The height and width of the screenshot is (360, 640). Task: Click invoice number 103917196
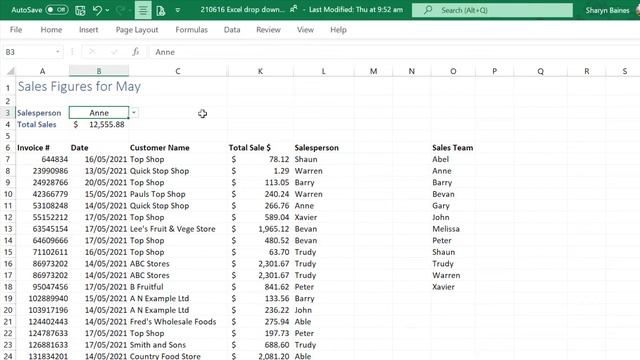(x=48, y=310)
